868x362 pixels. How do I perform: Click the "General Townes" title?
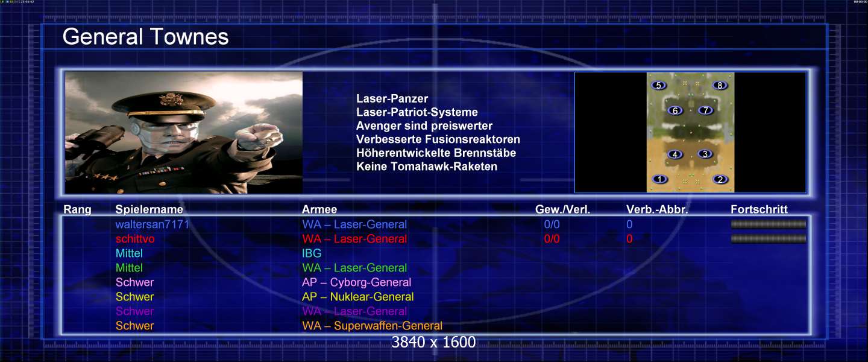pyautogui.click(x=145, y=37)
